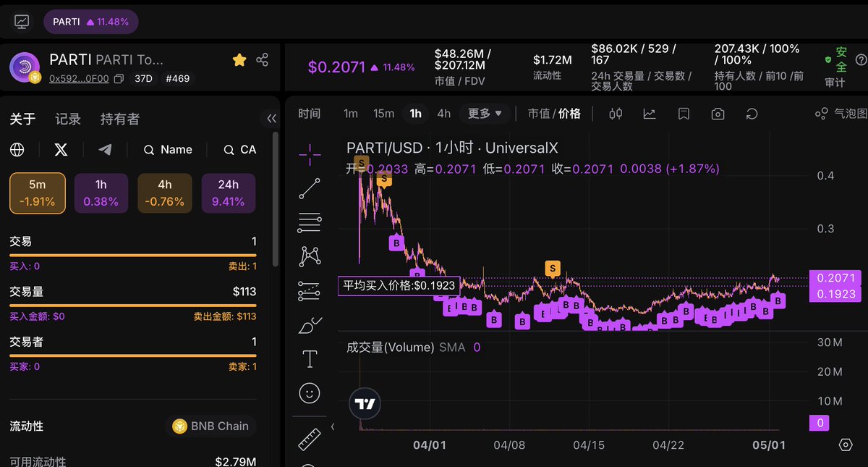Select the forecast and measurement lines tool
Screen dimensions: 868x467
310,290
